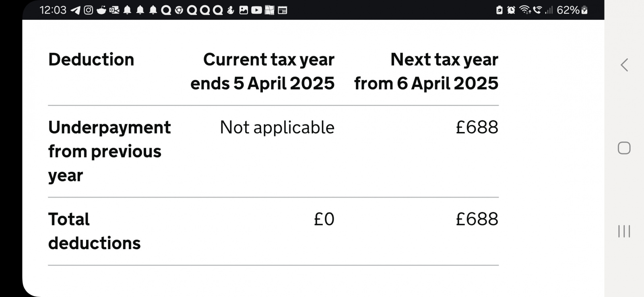
Task: Open recent apps with three-bar button
Action: point(624,231)
